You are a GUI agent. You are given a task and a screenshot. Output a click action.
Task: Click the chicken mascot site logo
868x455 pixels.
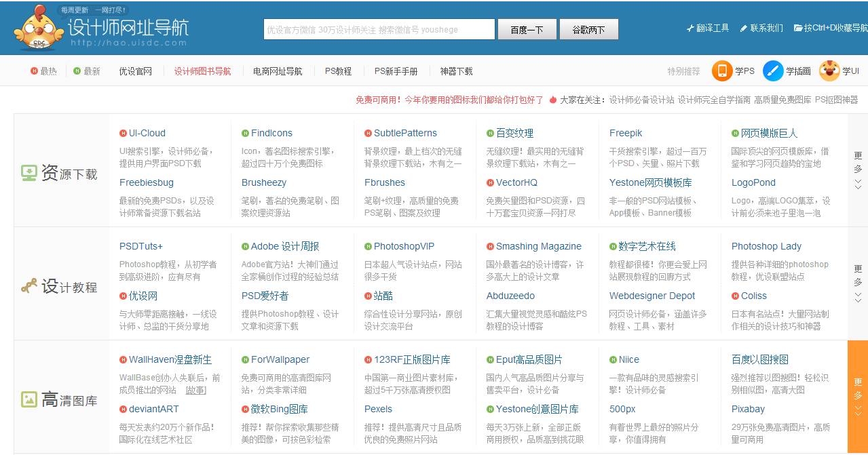pyautogui.click(x=39, y=28)
